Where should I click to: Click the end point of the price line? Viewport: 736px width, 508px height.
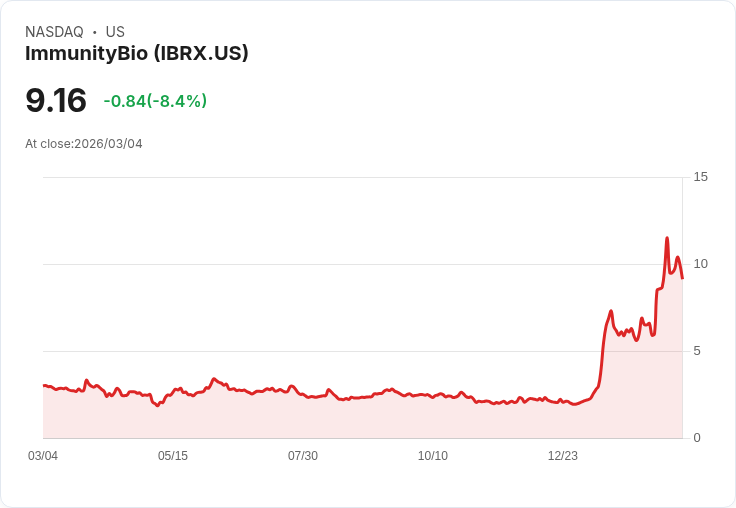[682, 278]
